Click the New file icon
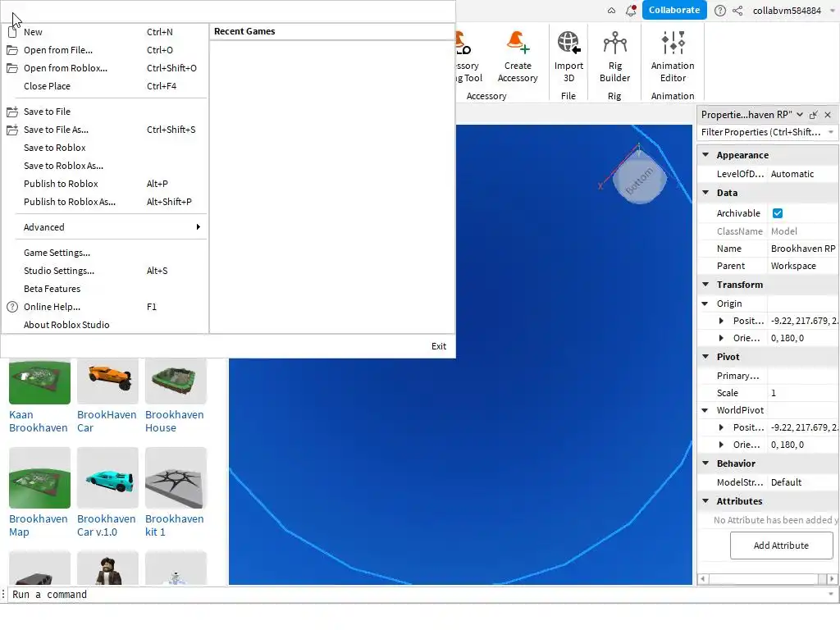 coord(11,32)
